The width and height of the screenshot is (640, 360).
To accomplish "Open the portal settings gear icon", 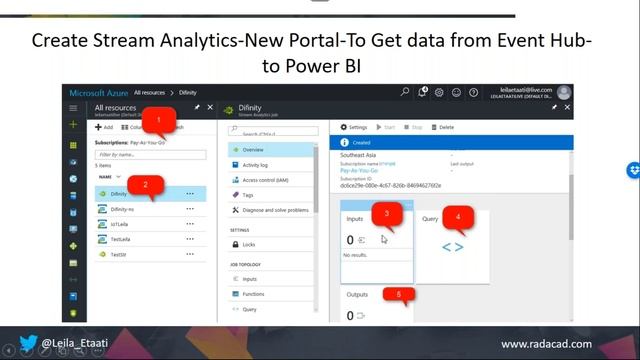I will (439, 93).
